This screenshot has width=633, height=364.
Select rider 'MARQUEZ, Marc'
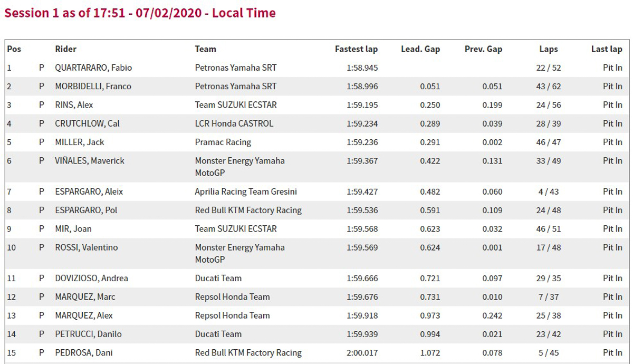tap(85, 296)
